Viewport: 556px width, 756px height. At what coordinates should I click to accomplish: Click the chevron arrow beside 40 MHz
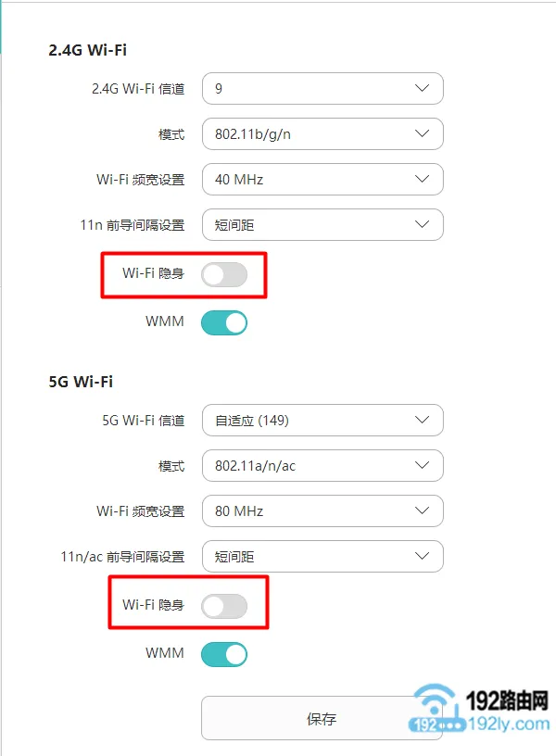(423, 180)
